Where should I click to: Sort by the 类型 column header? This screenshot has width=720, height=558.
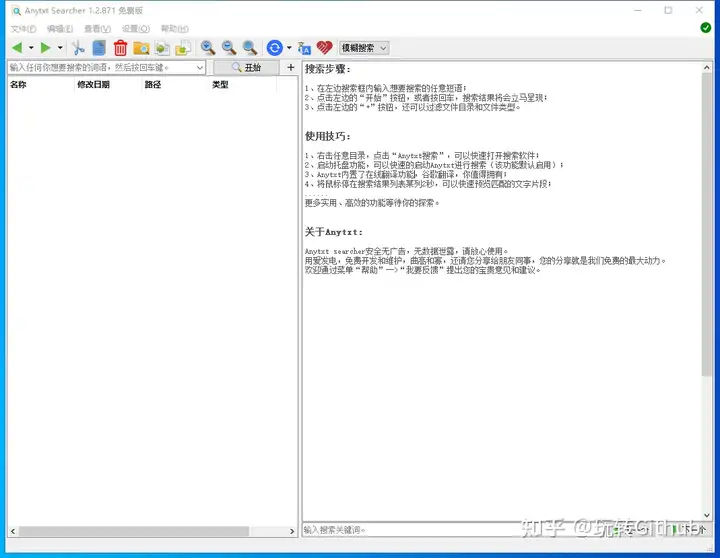click(x=242, y=85)
